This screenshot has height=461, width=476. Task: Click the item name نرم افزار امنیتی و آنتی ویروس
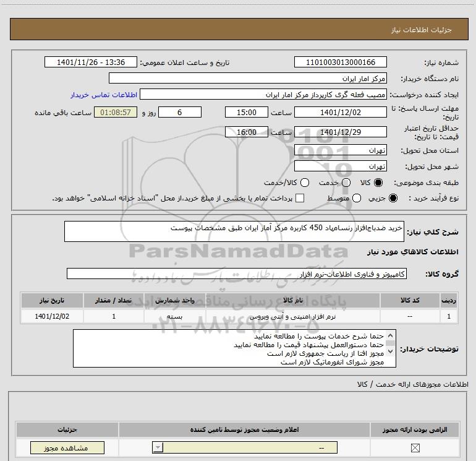292,316
